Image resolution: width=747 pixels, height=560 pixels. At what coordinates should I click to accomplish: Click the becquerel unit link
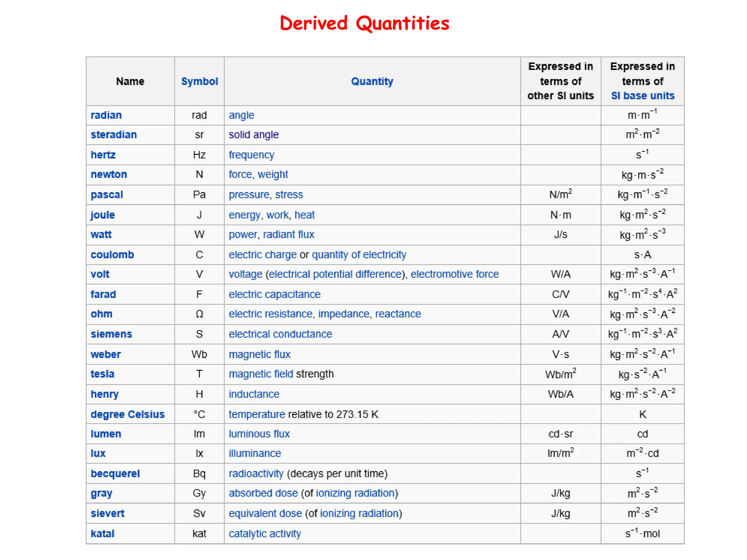tap(115, 474)
